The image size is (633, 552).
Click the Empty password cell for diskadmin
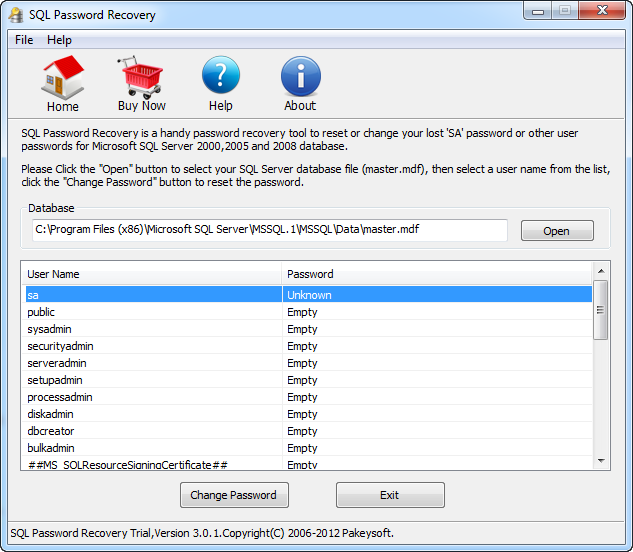[x=437, y=413]
